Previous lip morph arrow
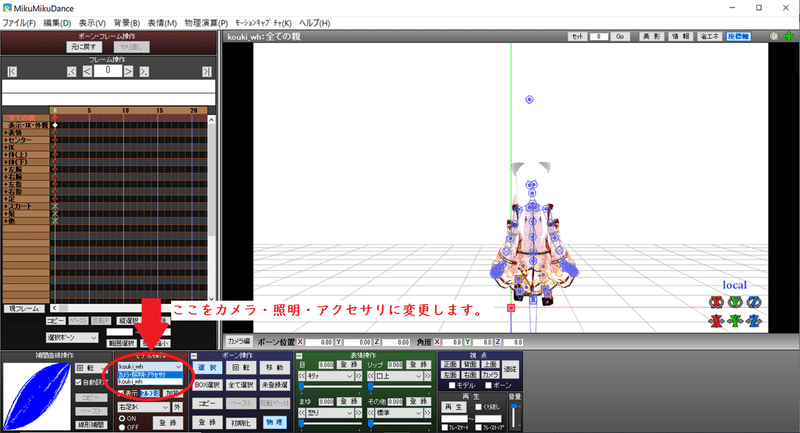 371,376
